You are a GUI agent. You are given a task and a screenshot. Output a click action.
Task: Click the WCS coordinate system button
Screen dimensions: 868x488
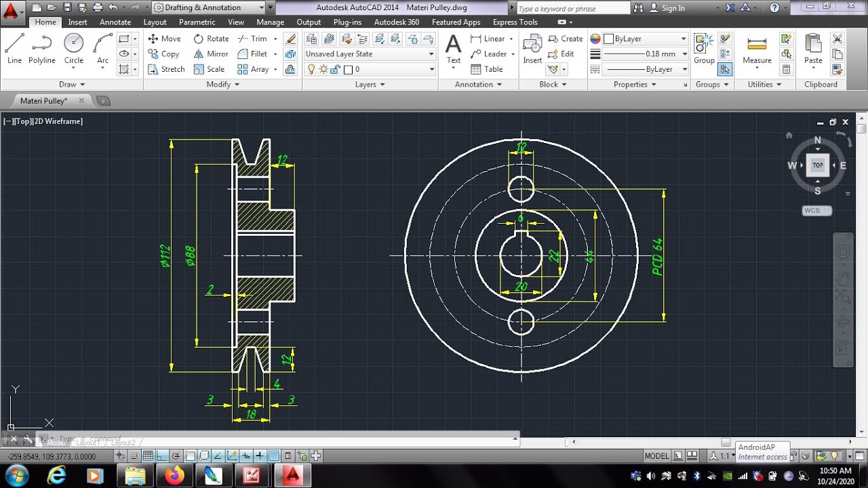pos(816,211)
